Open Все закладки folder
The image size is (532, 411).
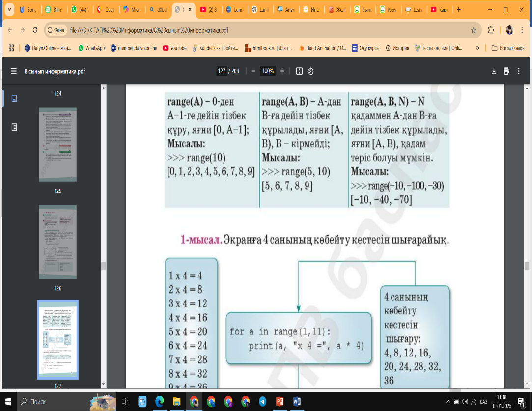coord(508,48)
